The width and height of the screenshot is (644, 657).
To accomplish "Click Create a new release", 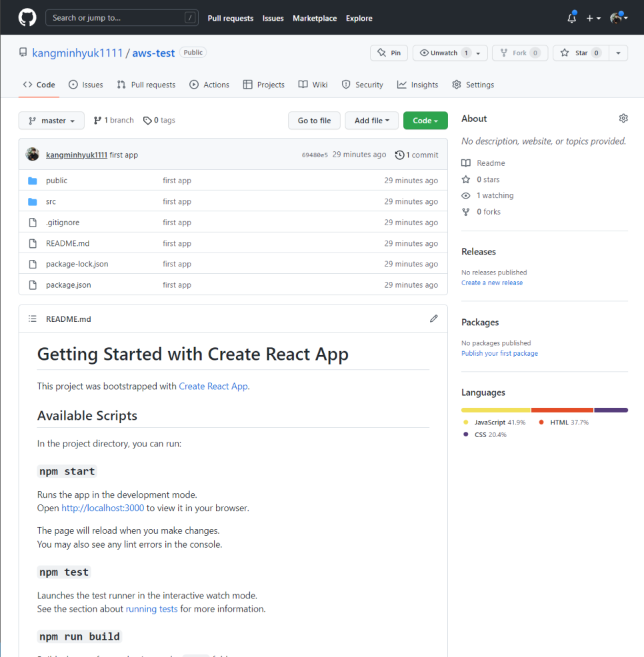I will tap(492, 283).
